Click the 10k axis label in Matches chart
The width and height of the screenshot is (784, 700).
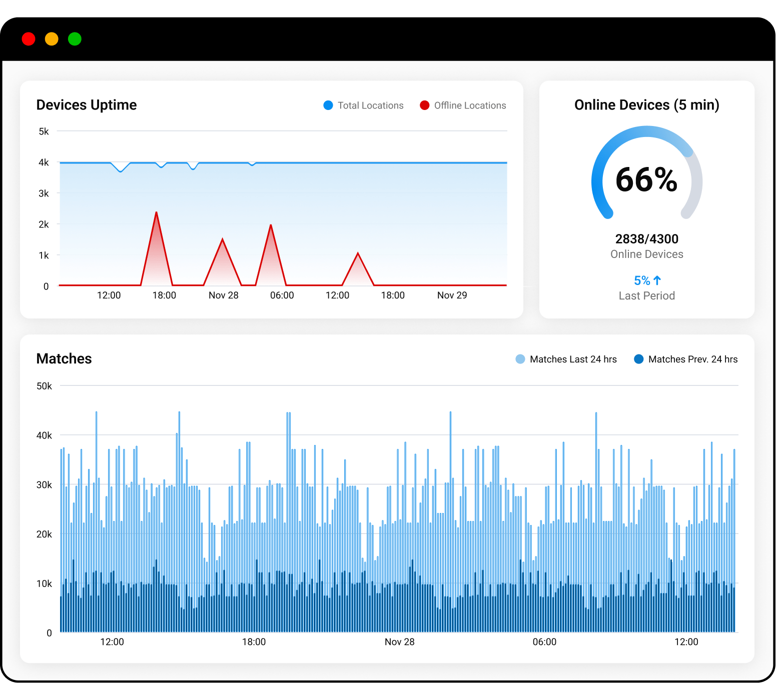point(44,584)
